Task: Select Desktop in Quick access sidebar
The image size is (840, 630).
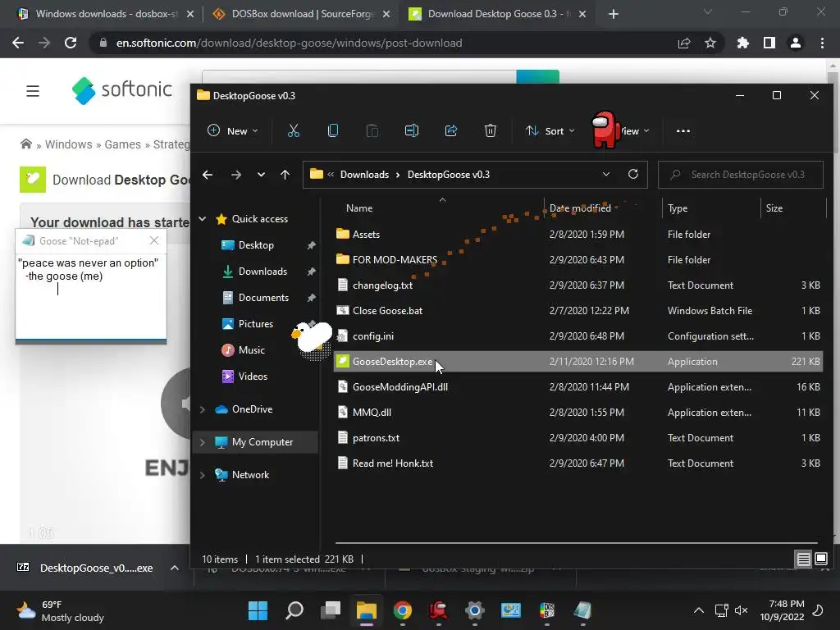Action: pos(256,245)
